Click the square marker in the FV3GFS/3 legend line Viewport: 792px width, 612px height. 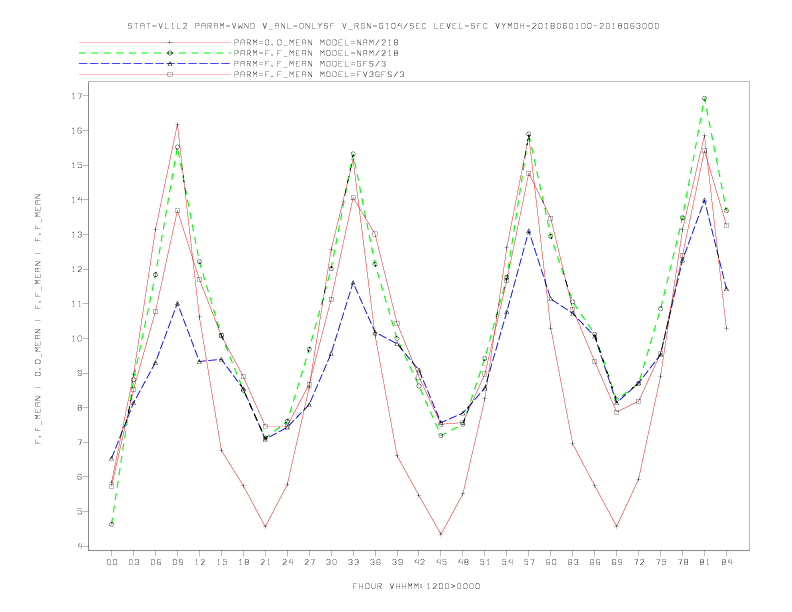coord(170,74)
